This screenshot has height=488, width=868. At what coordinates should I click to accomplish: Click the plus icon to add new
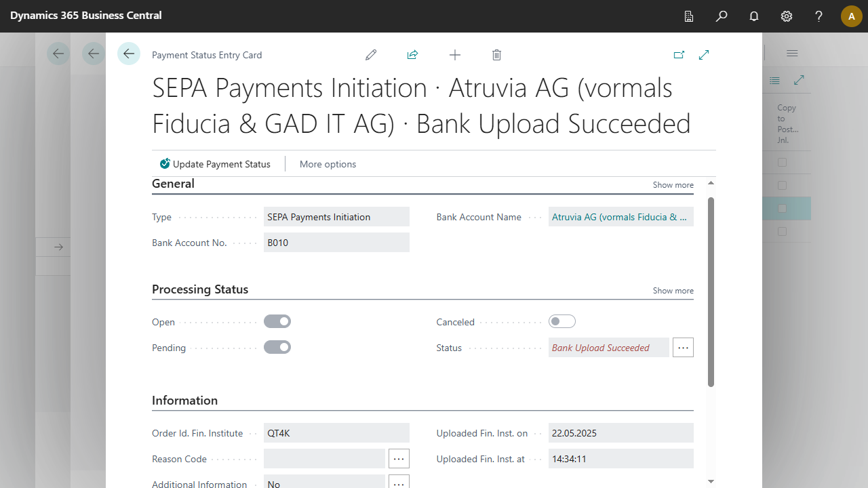coord(455,55)
